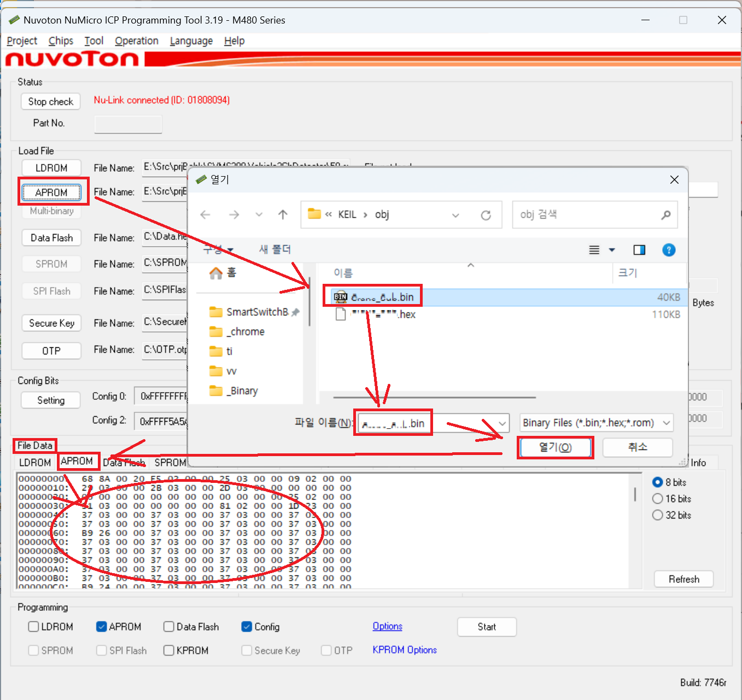Click the APROM load file button
The image size is (742, 700).
(51, 192)
